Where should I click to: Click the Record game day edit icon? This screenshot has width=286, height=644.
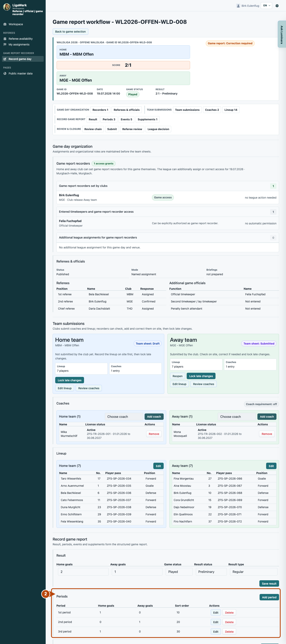point(5,59)
